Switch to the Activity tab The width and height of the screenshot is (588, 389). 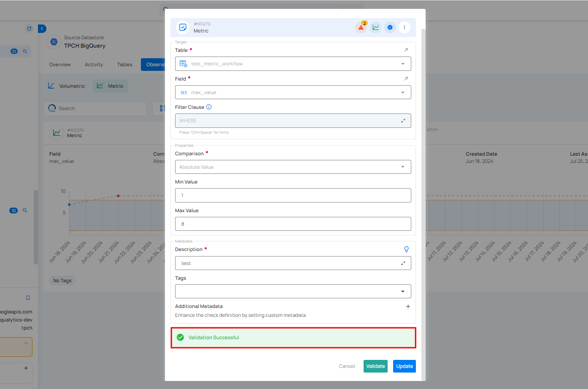click(94, 65)
